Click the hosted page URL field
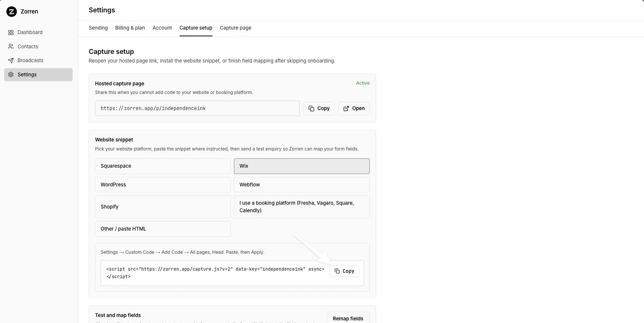 [197, 109]
